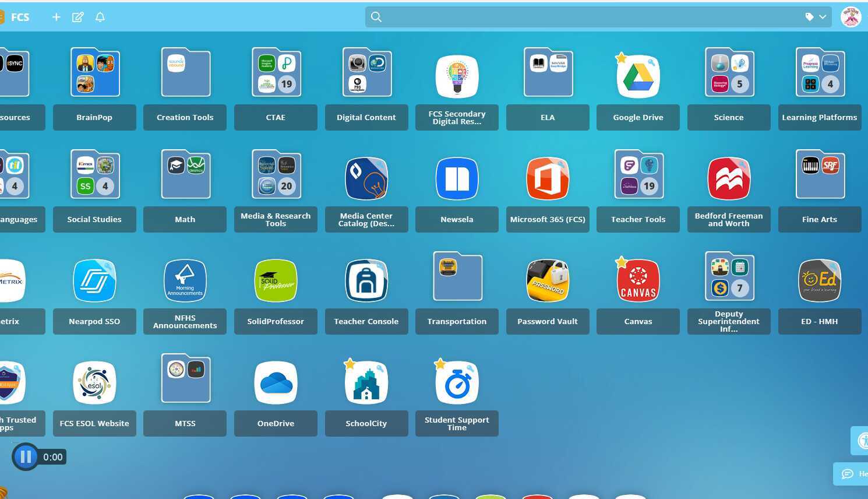
Task: Click the Transportation label
Action: [457, 322]
